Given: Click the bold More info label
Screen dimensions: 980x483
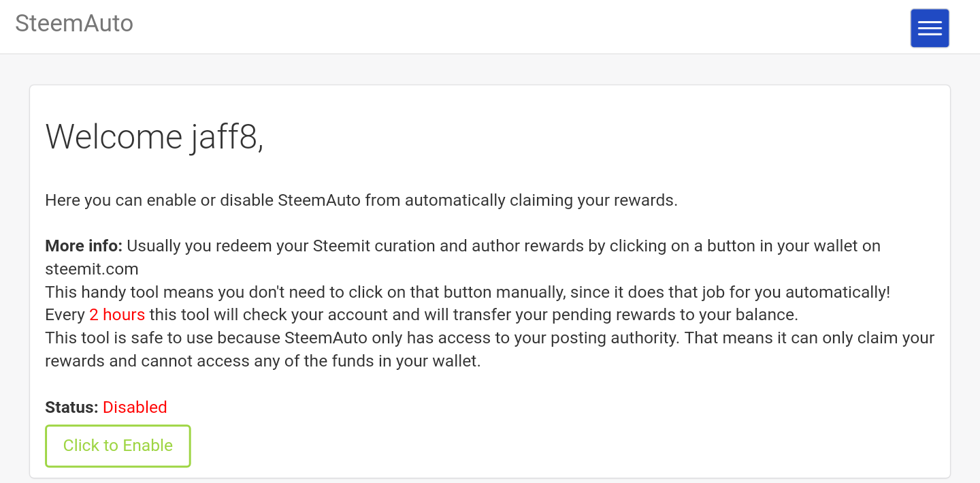Looking at the screenshot, I should (84, 246).
